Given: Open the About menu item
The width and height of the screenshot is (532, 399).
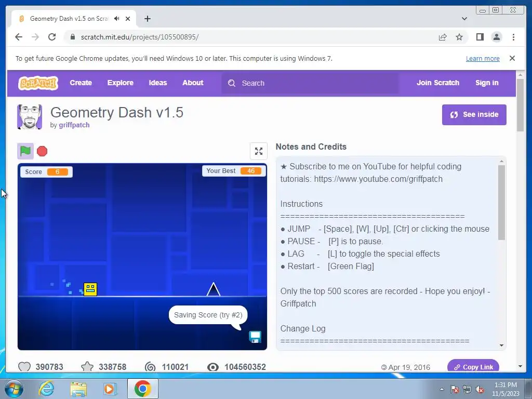Looking at the screenshot, I should coord(193,83).
